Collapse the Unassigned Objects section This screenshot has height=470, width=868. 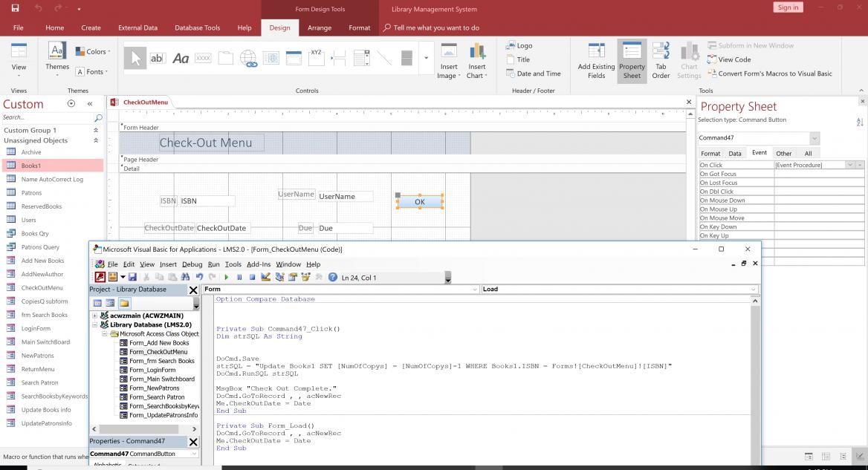(x=96, y=140)
